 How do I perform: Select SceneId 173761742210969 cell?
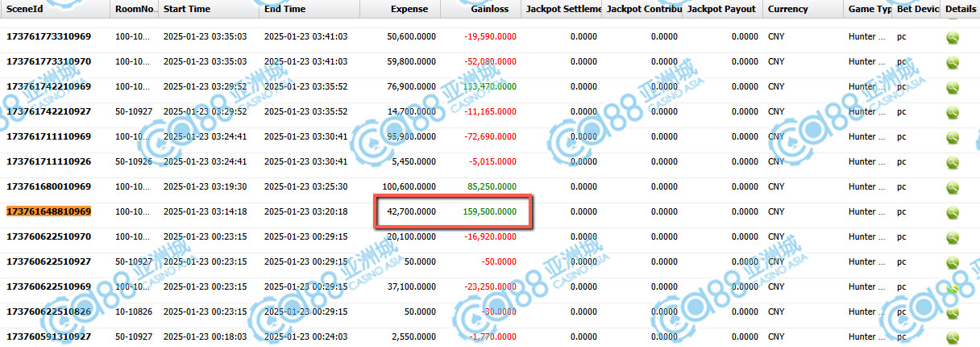click(48, 86)
